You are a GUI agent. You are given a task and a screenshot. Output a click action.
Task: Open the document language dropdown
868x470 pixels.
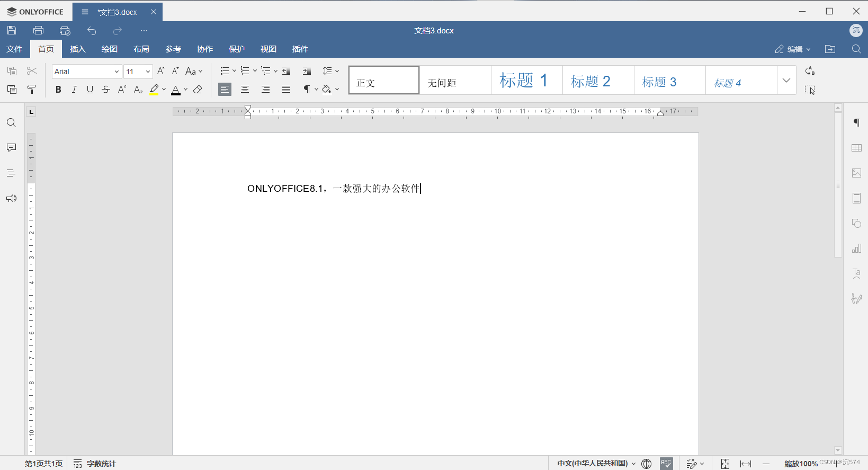(596, 463)
